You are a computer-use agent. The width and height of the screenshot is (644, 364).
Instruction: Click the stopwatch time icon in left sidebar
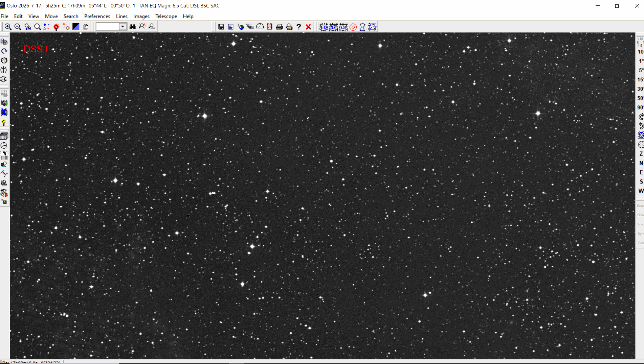pos(4,60)
